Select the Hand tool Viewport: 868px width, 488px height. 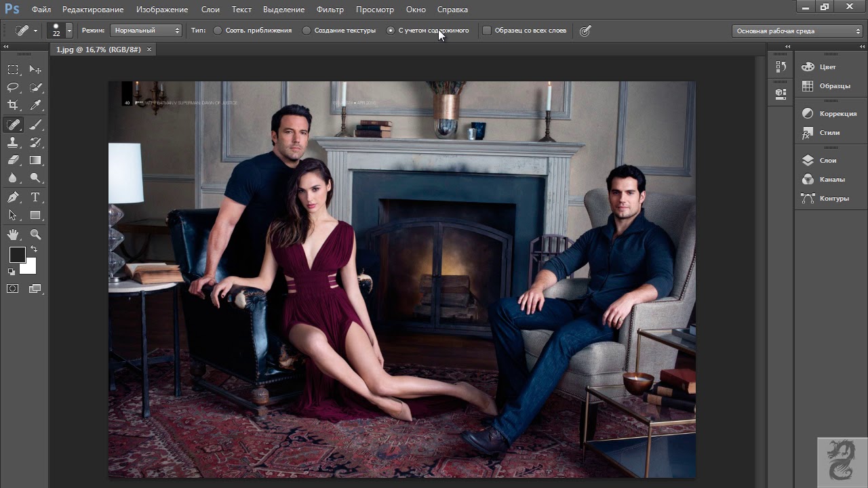[x=13, y=235]
